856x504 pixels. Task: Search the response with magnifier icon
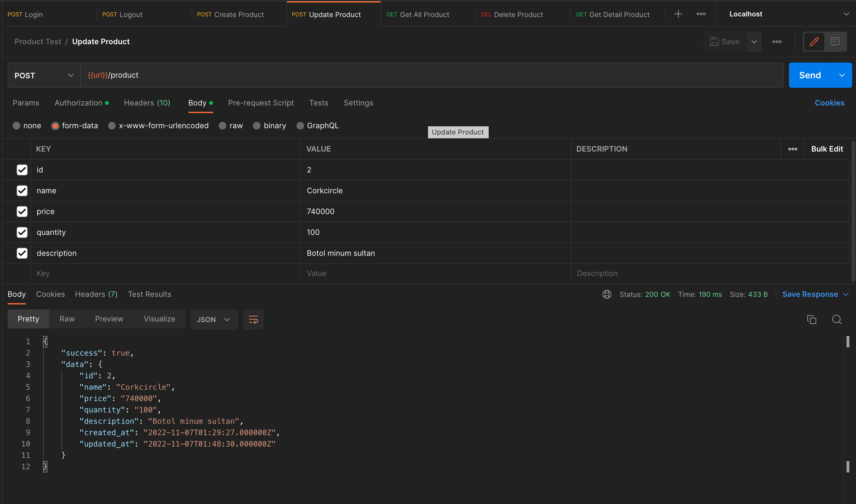click(x=837, y=319)
